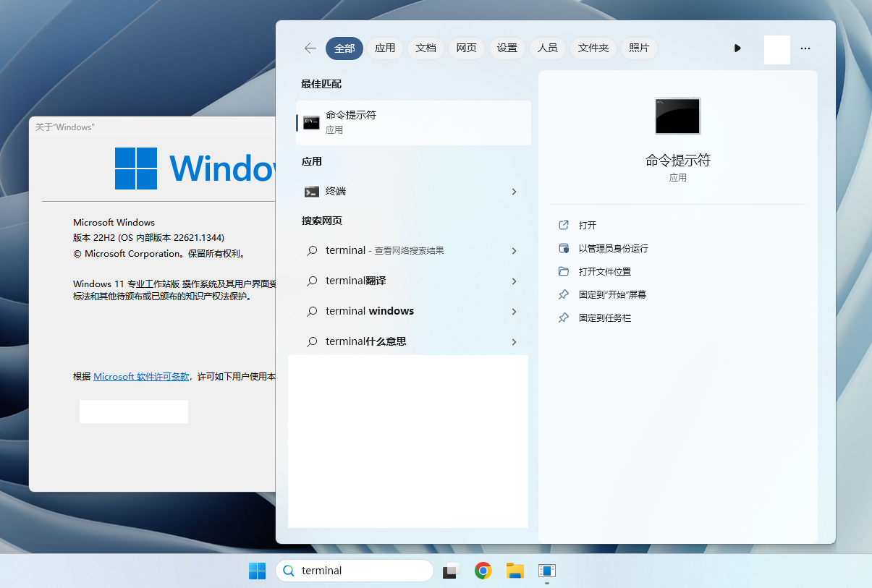Open the 命令提示符 best match result

414,122
